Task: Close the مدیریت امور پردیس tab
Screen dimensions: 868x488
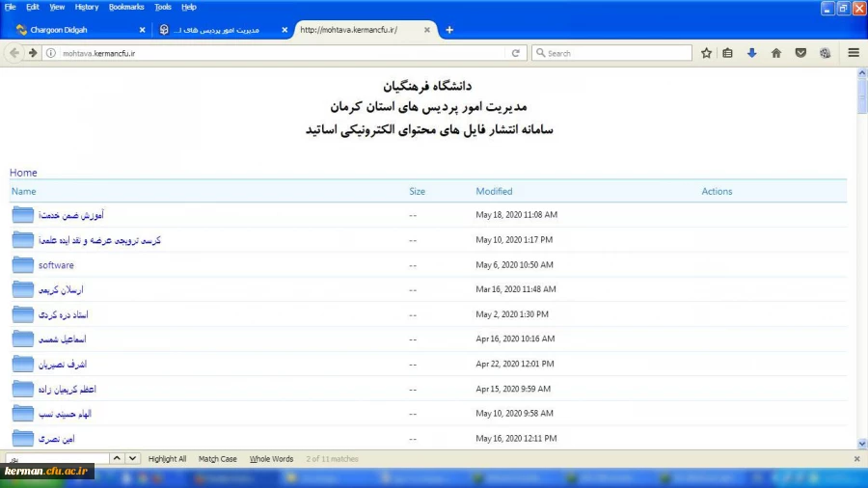Action: tap(285, 30)
